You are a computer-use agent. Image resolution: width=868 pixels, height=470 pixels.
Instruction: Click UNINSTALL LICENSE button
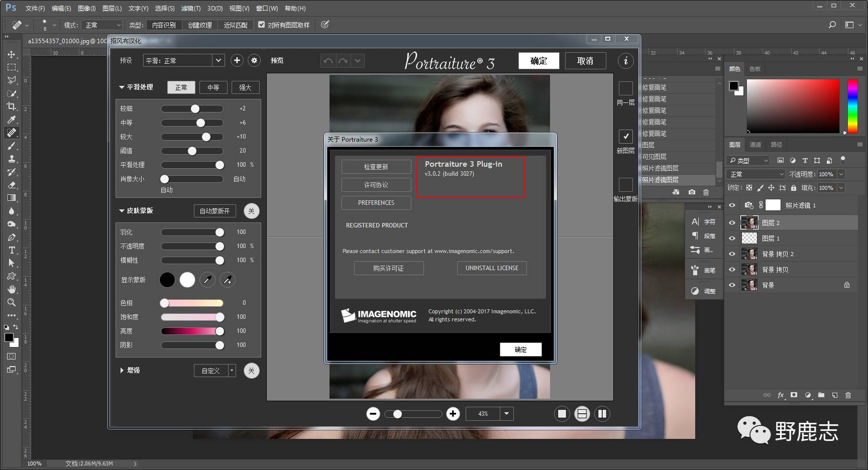point(492,268)
